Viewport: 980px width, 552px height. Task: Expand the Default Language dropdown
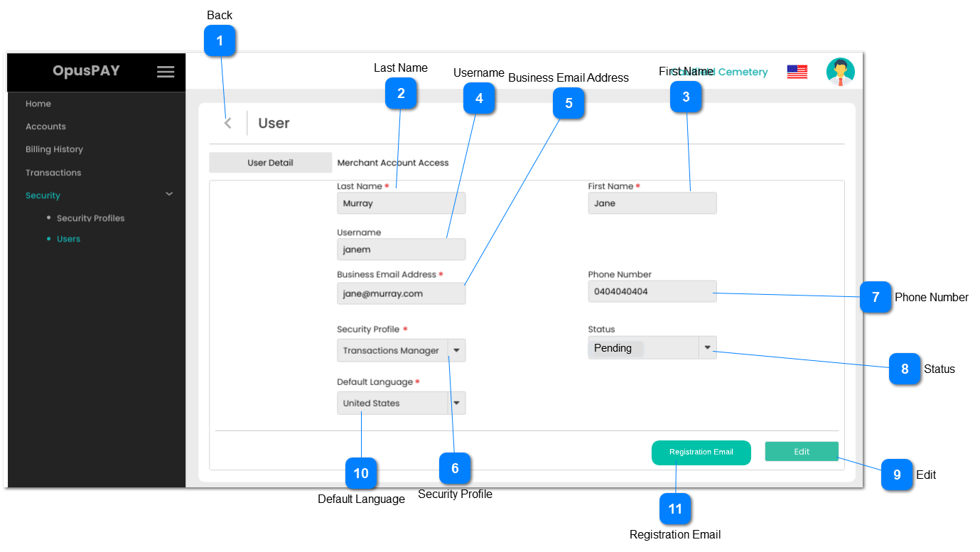[456, 403]
